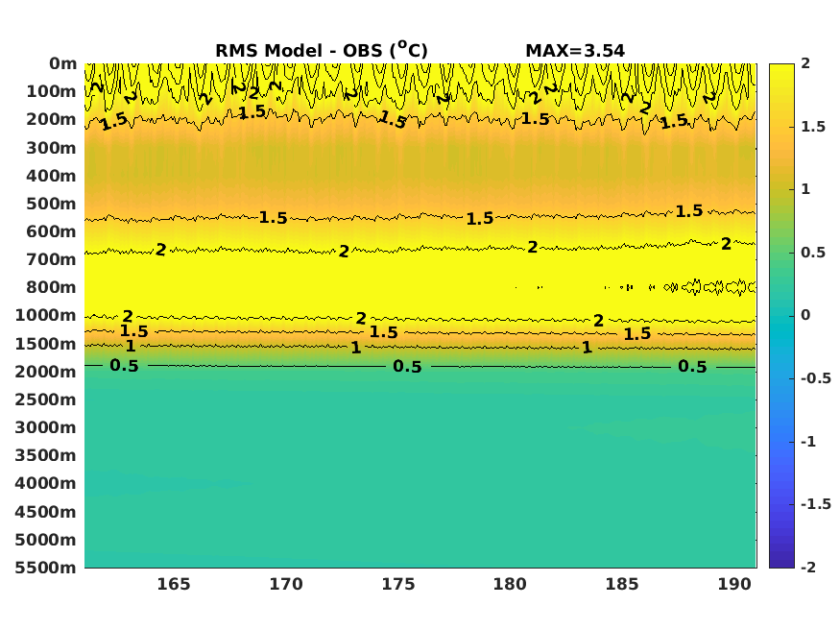840x630 pixels.
Task: Click the "175" x-axis tick label
Action: (x=398, y=584)
